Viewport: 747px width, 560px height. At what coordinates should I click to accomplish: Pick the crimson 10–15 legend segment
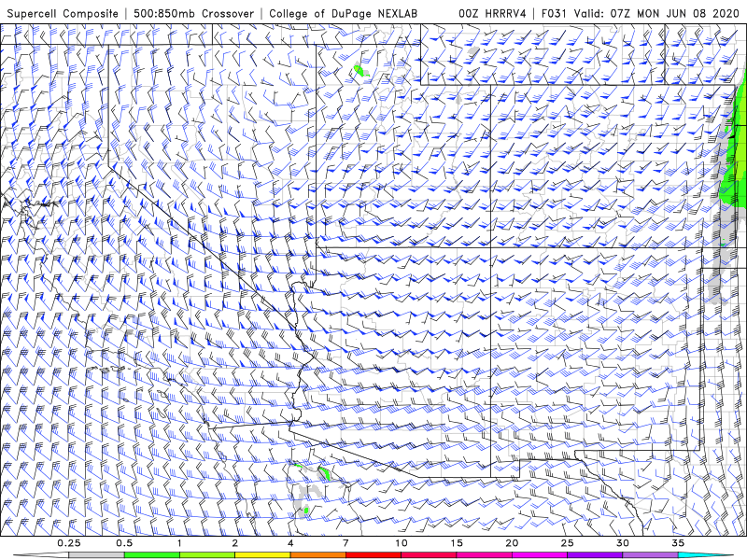(x=429, y=555)
